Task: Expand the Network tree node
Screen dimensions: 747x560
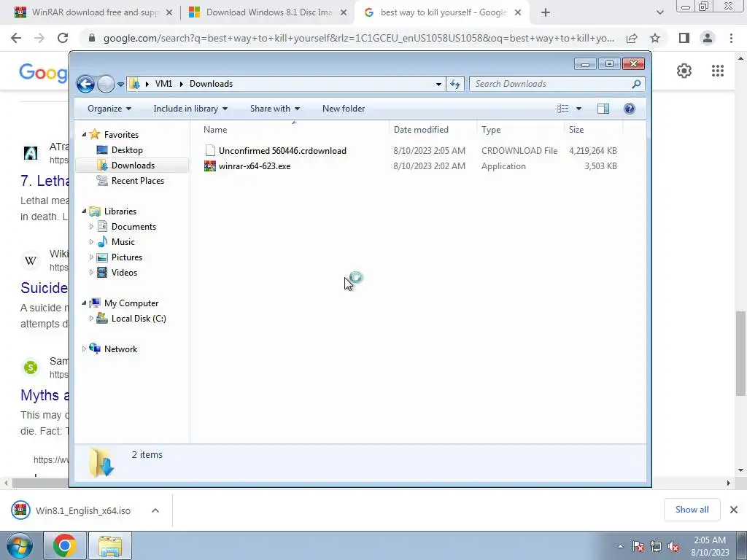Action: coord(84,349)
